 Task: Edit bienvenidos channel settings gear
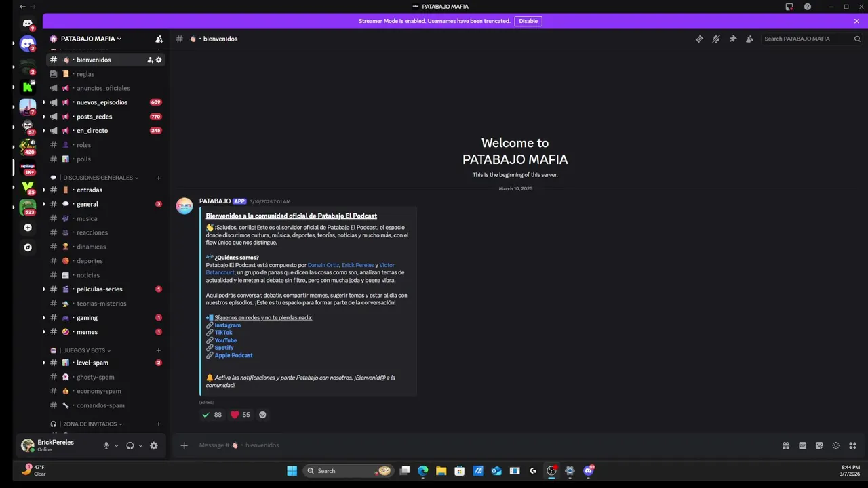159,60
